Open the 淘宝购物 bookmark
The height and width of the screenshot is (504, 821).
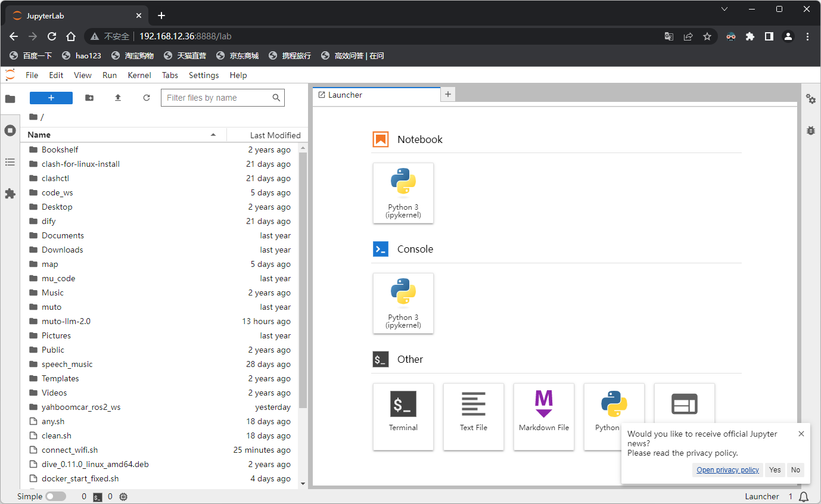coord(132,55)
